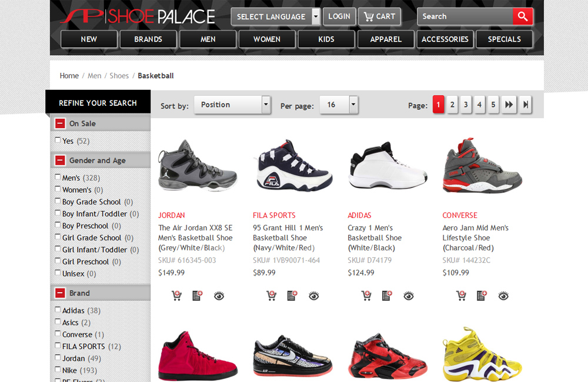Check the FILA SPORTS brand checkbox
The width and height of the screenshot is (588, 382).
(x=58, y=345)
